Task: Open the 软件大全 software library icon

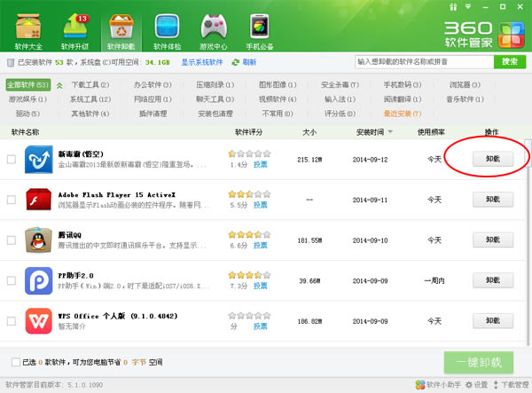Action: coord(28,31)
